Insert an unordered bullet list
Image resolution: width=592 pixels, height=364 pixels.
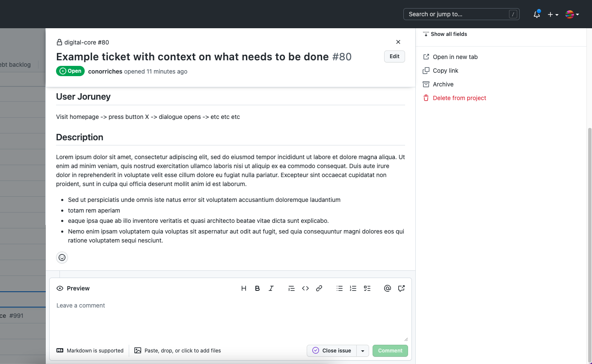(x=340, y=288)
